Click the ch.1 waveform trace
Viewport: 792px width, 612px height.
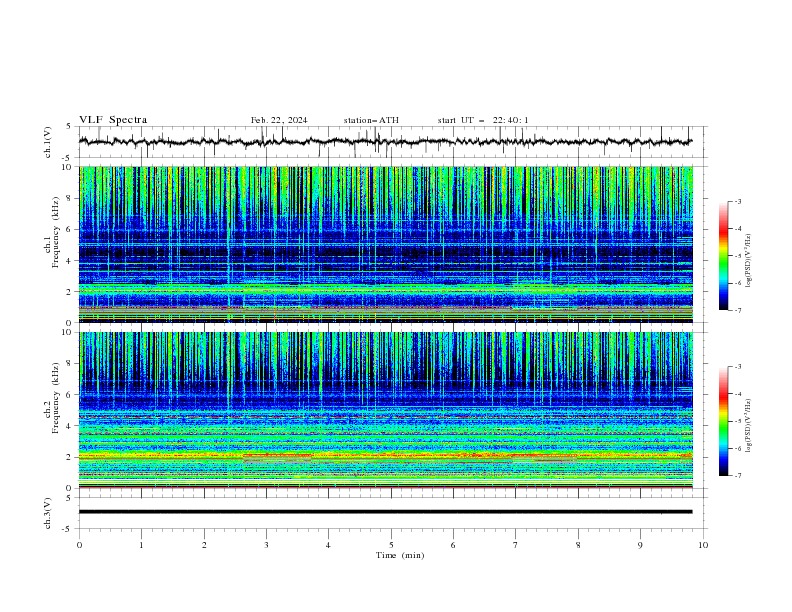[385, 142]
